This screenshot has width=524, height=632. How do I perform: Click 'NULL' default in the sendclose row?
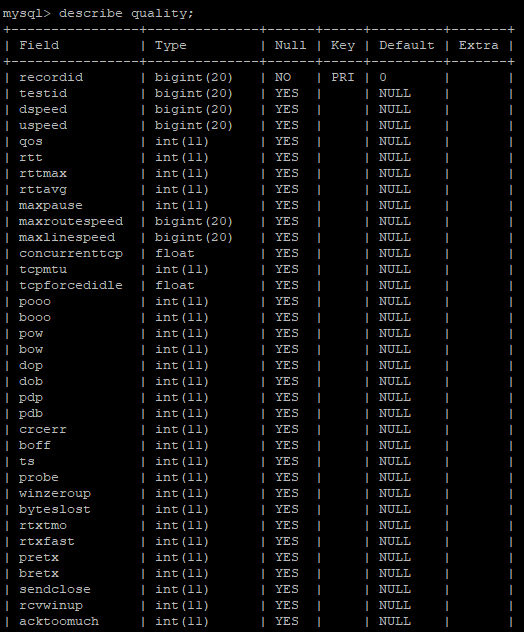[x=395, y=589]
